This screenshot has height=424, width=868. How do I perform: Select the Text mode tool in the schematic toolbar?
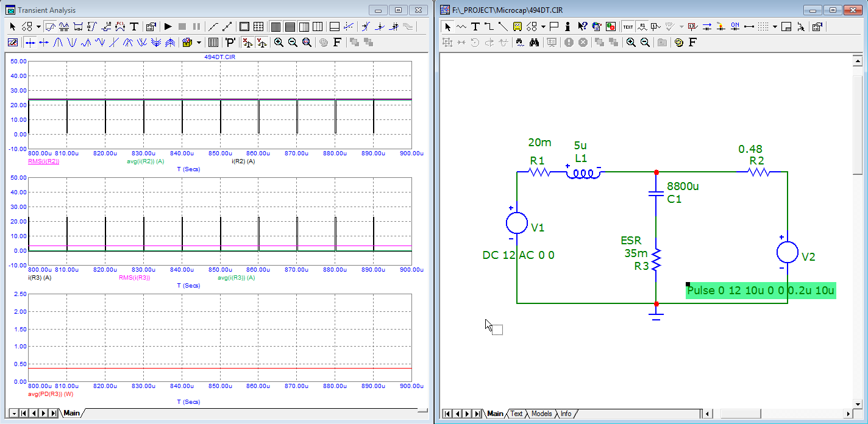pos(475,27)
